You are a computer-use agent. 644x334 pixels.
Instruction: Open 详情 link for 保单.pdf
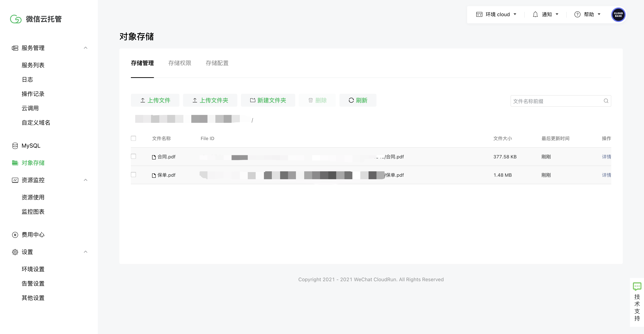click(606, 175)
